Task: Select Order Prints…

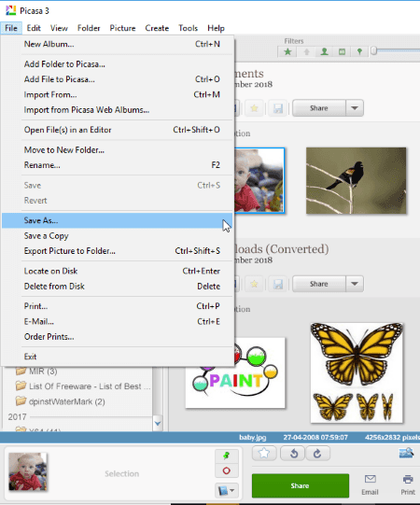Action: click(x=118, y=337)
